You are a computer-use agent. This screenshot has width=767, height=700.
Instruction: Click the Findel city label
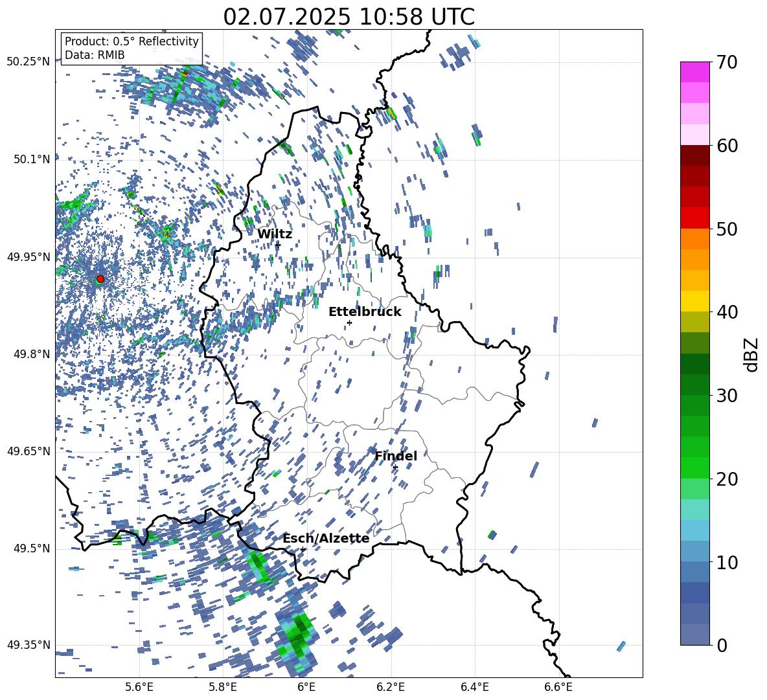(395, 456)
